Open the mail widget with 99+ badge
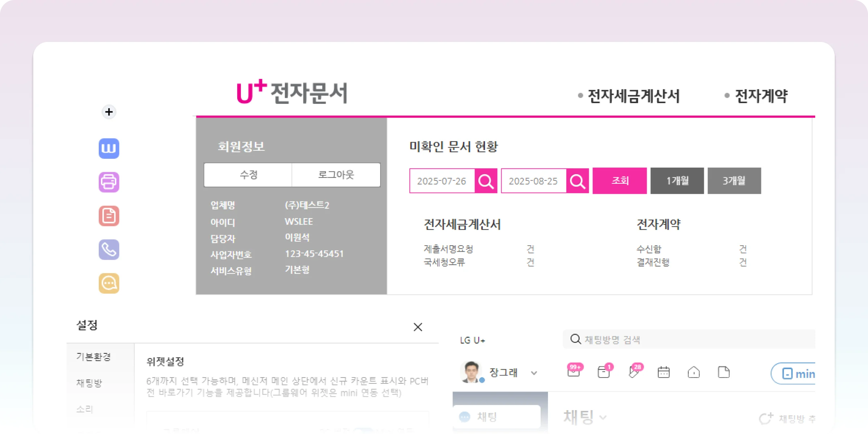The image size is (868, 434). point(574,372)
